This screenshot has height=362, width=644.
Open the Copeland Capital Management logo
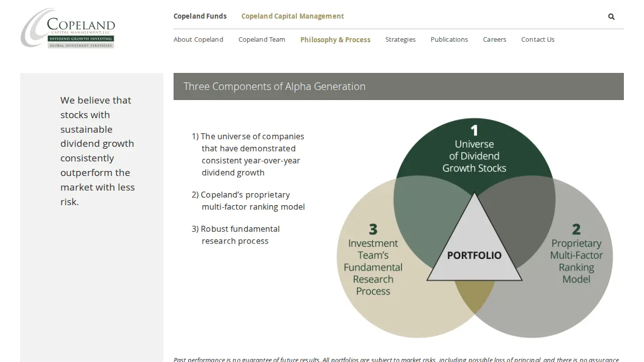(x=68, y=28)
